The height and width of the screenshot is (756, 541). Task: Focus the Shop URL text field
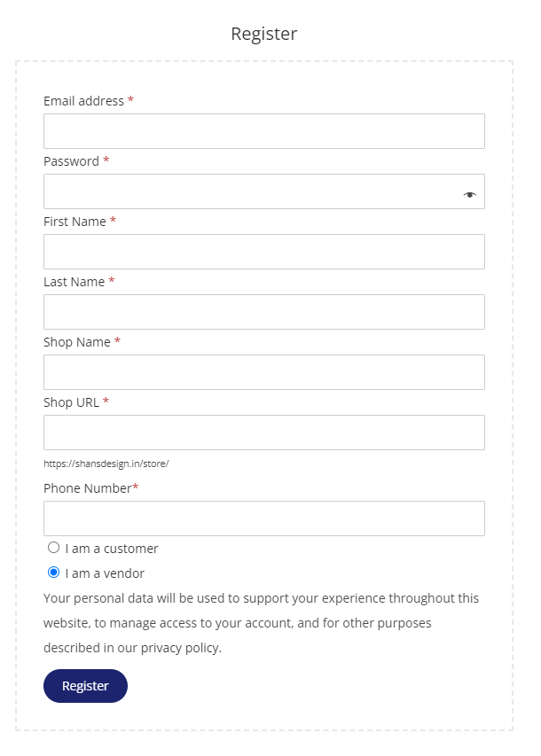(x=264, y=433)
